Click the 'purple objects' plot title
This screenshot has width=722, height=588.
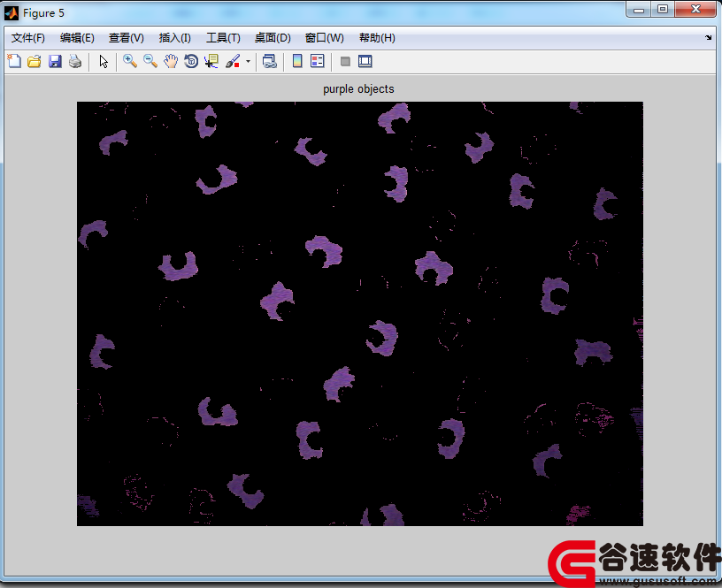tap(358, 89)
